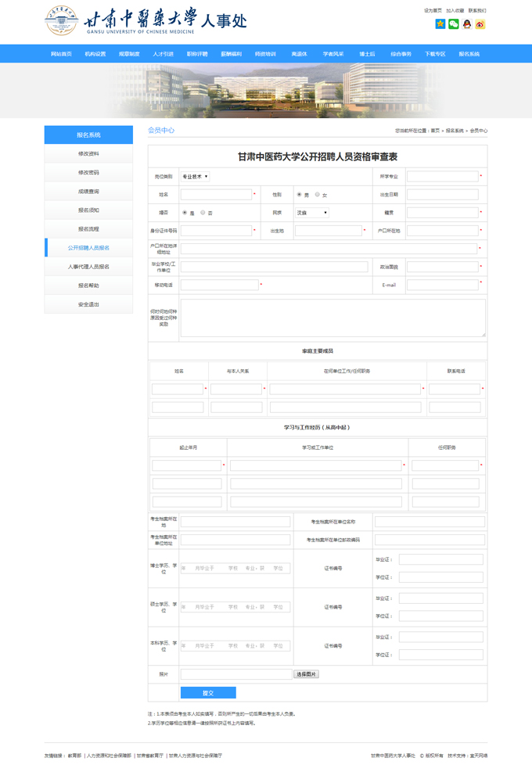Open 博士后 in the navigation bar

click(367, 54)
